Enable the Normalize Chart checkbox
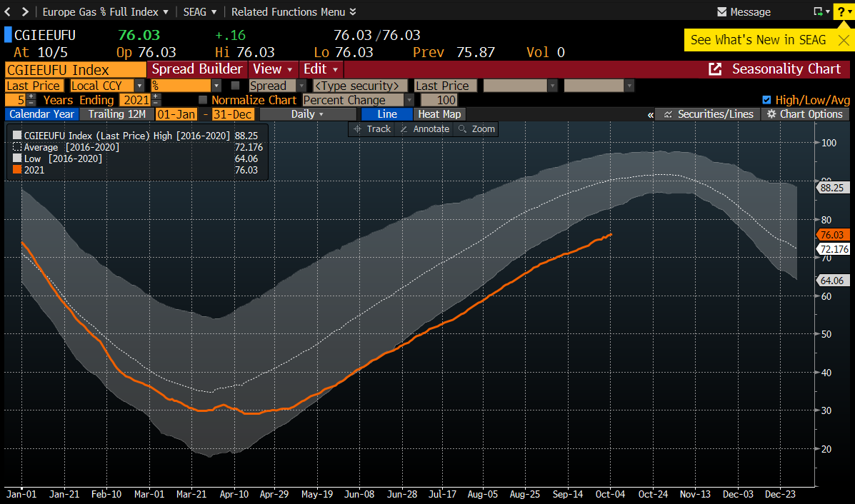The width and height of the screenshot is (855, 504). click(x=203, y=100)
